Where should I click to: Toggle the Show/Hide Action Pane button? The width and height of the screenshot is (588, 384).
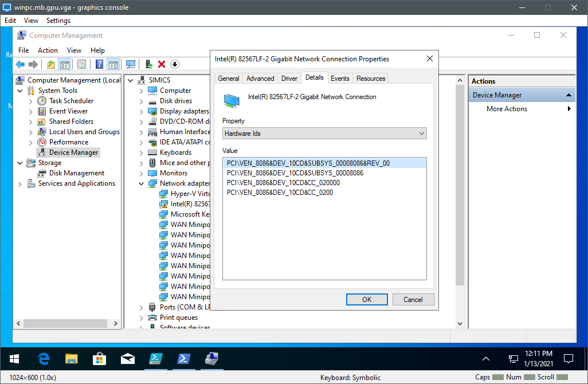coord(113,64)
